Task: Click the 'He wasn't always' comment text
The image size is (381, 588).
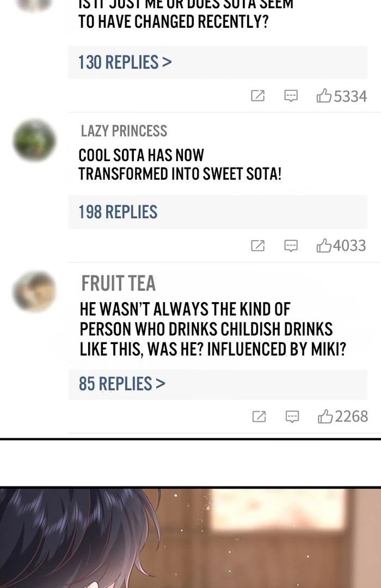Action: 212,329
